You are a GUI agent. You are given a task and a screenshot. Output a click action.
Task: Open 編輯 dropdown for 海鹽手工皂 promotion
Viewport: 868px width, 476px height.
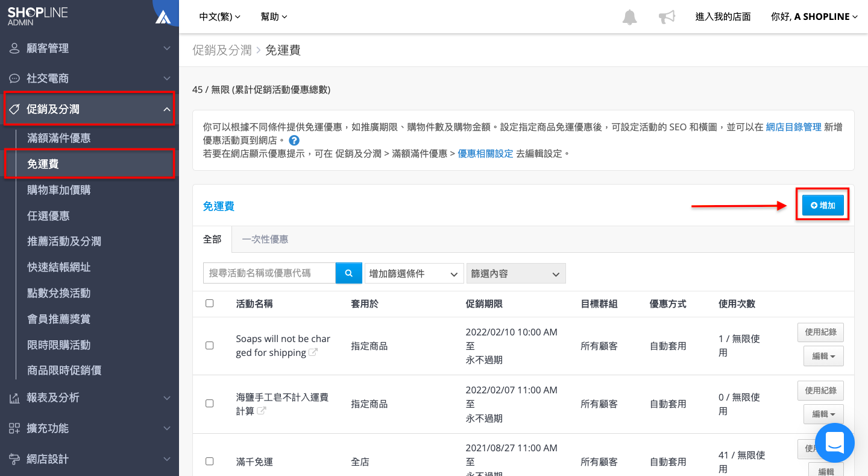tap(823, 414)
